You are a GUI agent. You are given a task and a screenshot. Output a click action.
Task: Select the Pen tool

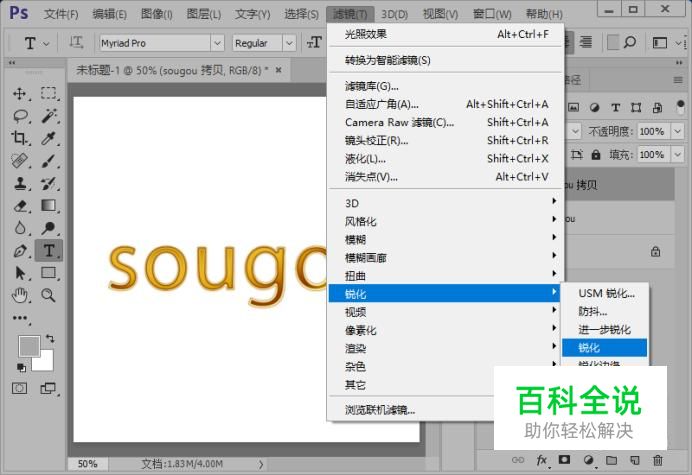(x=20, y=250)
